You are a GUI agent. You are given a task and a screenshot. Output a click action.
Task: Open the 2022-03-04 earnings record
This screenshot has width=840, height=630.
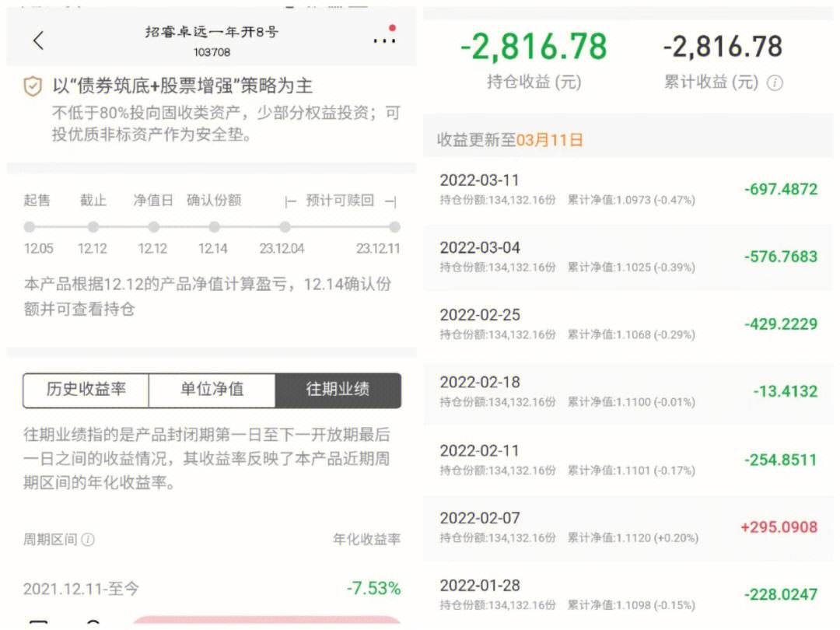click(628, 257)
